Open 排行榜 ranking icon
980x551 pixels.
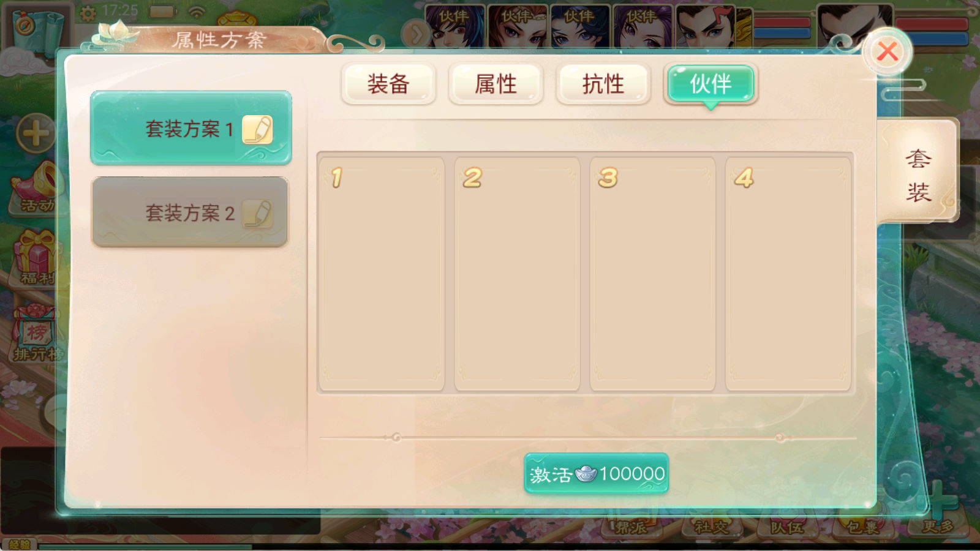[x=36, y=334]
